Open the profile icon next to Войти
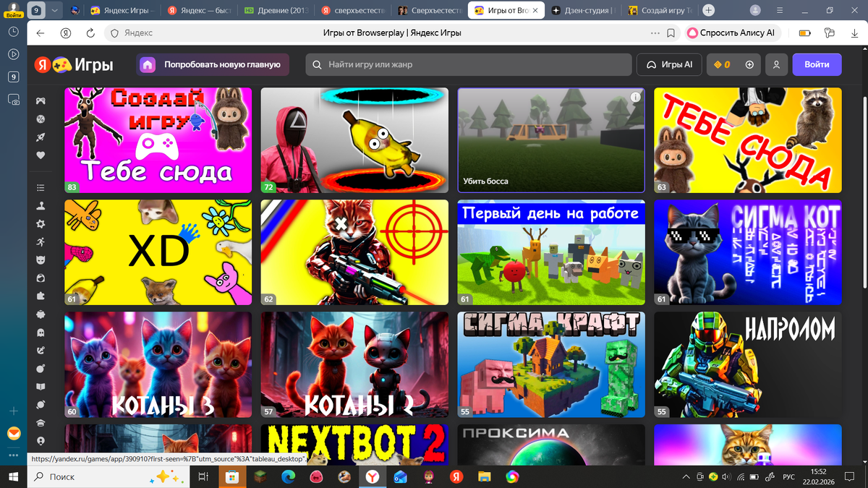Viewport: 868px width, 488px height. tap(776, 64)
